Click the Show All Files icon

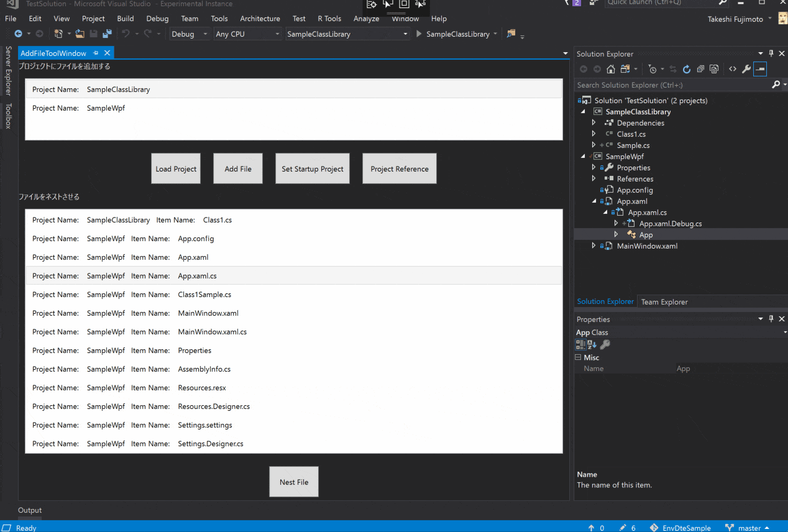click(x=714, y=69)
